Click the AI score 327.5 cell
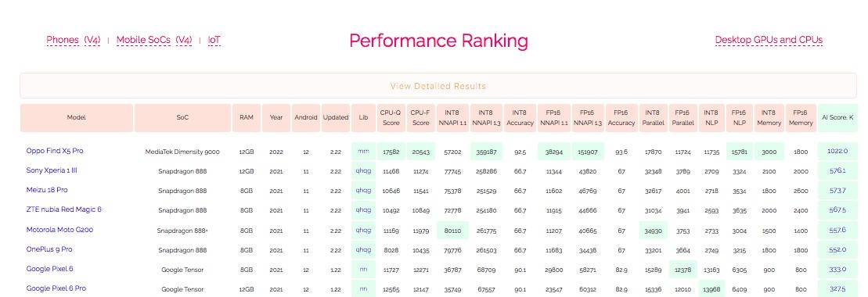Viewport: 868px width, 297px height. [x=837, y=288]
